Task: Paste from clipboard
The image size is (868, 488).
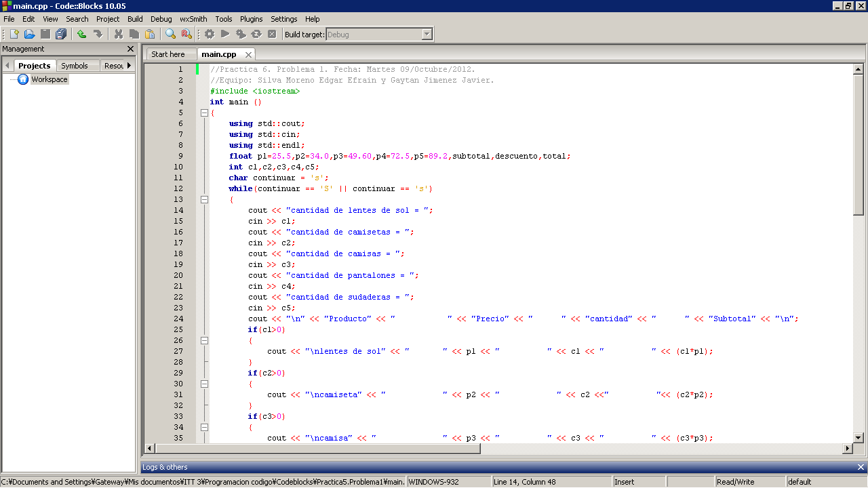Action: (149, 34)
